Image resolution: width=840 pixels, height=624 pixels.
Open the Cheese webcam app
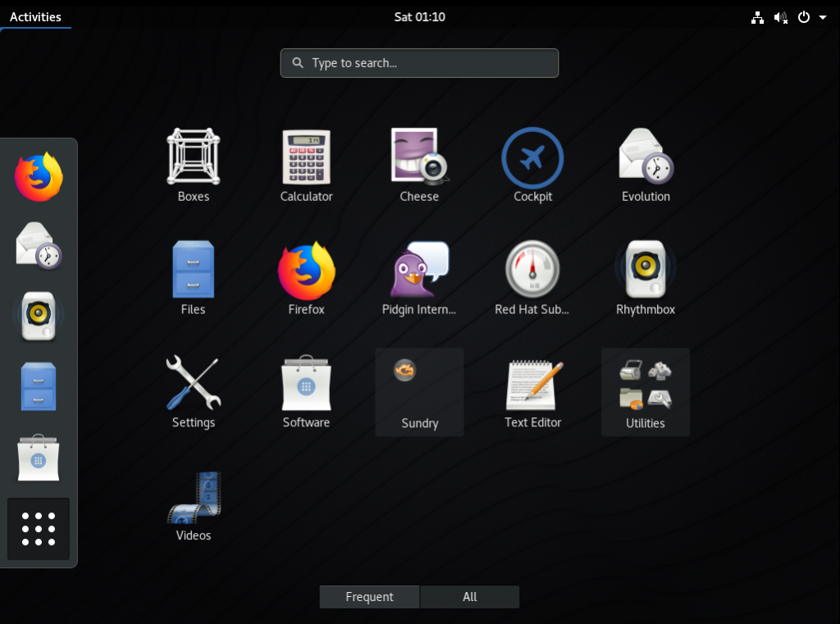pyautogui.click(x=419, y=165)
